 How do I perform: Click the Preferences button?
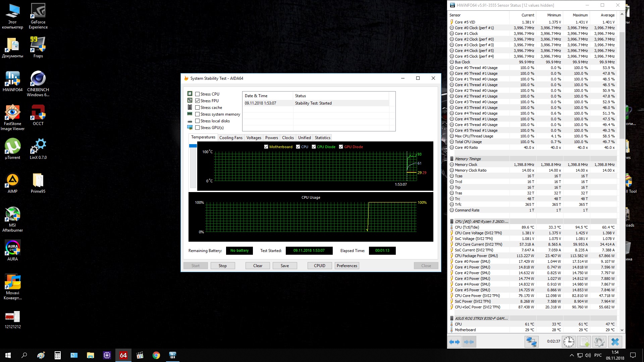347,266
